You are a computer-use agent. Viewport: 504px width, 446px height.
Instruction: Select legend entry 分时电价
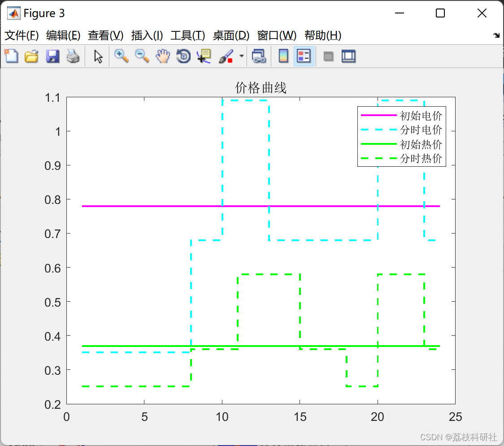421,130
